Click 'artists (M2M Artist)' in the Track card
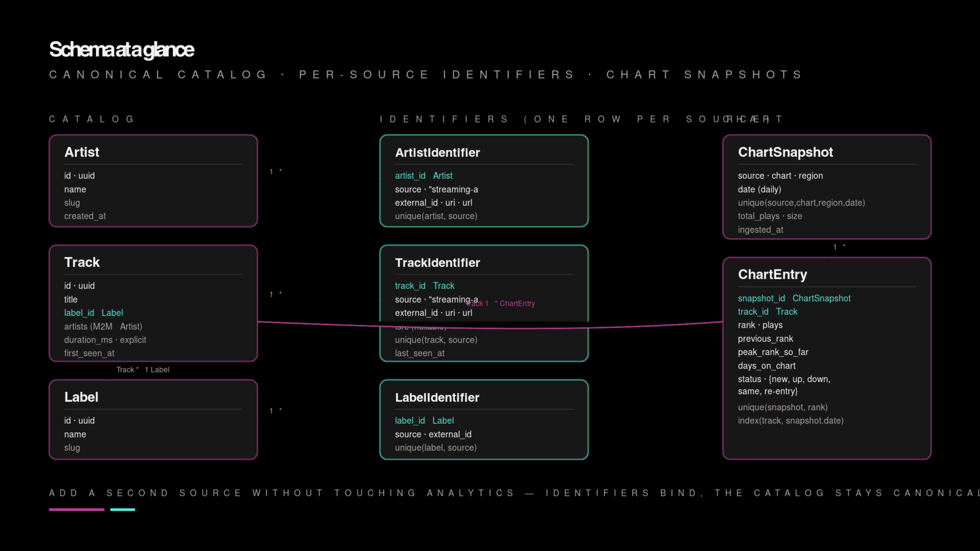This screenshot has height=551, width=980. pos(103,326)
